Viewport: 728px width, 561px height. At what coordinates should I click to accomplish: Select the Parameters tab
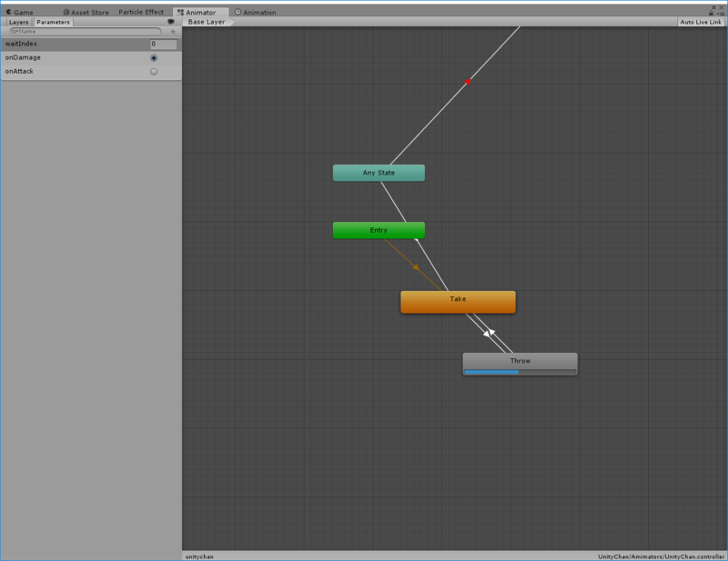(x=53, y=22)
